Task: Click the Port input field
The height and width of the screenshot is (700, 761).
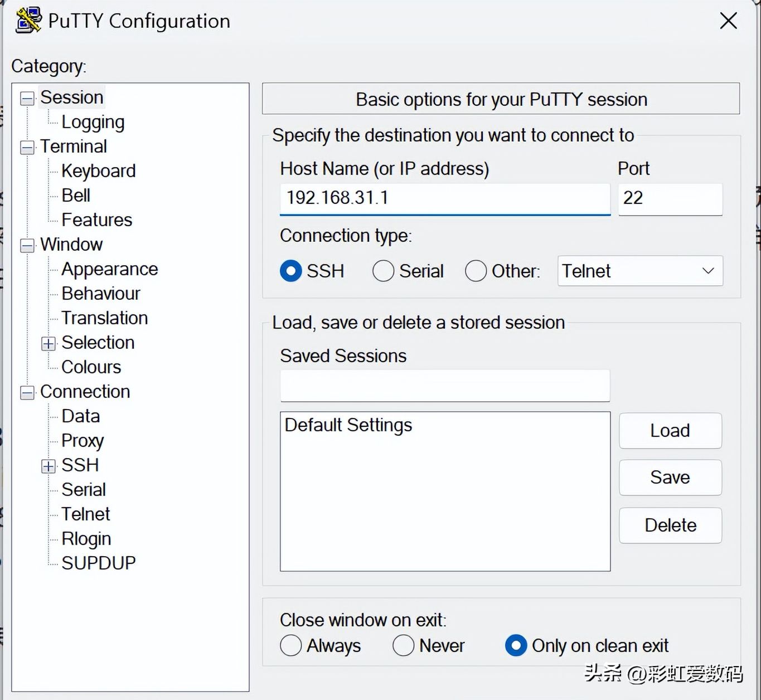Action: pyautogui.click(x=670, y=198)
